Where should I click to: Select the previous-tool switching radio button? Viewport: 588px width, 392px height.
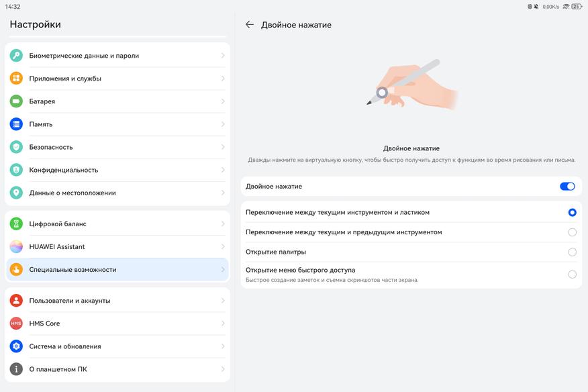pyautogui.click(x=572, y=232)
